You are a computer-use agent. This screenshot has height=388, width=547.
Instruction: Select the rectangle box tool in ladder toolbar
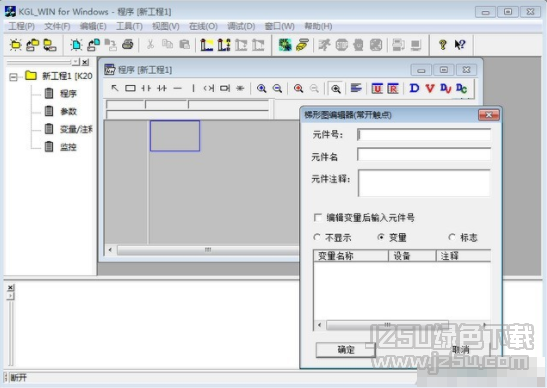pyautogui.click(x=130, y=88)
